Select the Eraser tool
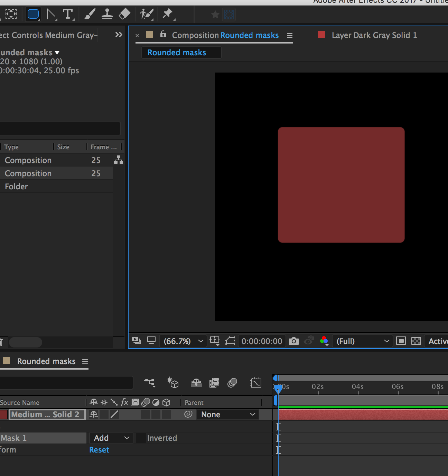Screen dimensions: 448x476 (x=124, y=14)
